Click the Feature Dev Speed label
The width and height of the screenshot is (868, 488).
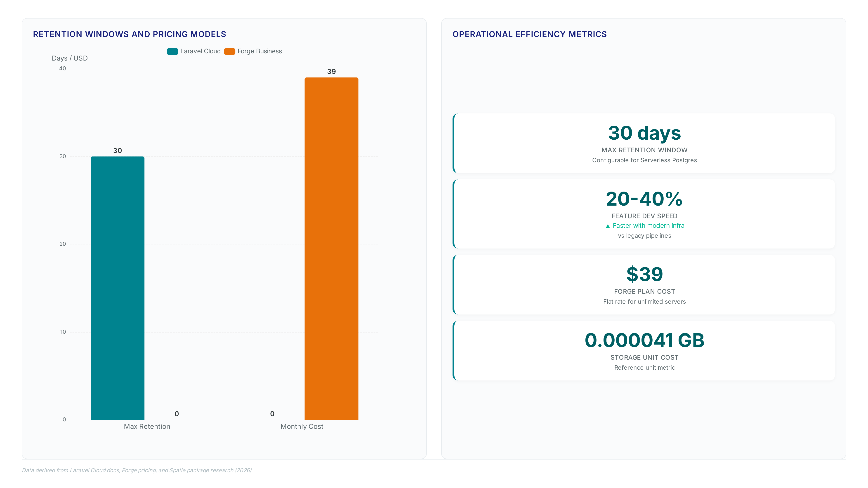pyautogui.click(x=644, y=216)
